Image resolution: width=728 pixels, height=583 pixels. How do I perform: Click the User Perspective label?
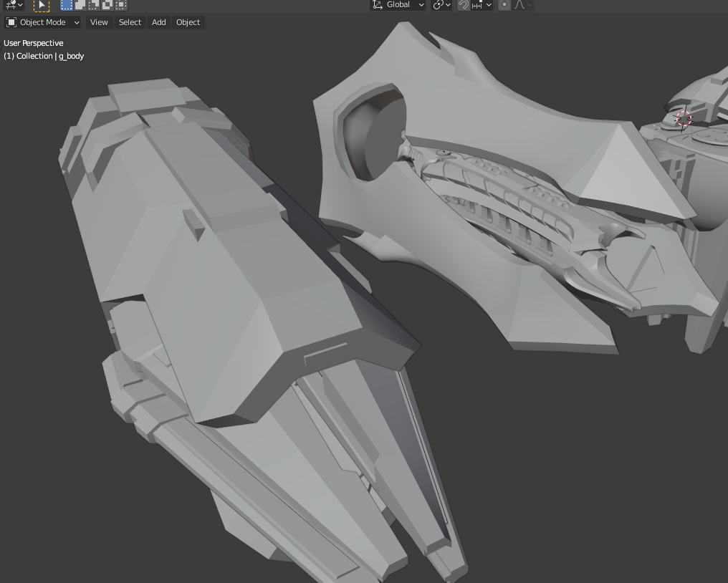point(34,43)
